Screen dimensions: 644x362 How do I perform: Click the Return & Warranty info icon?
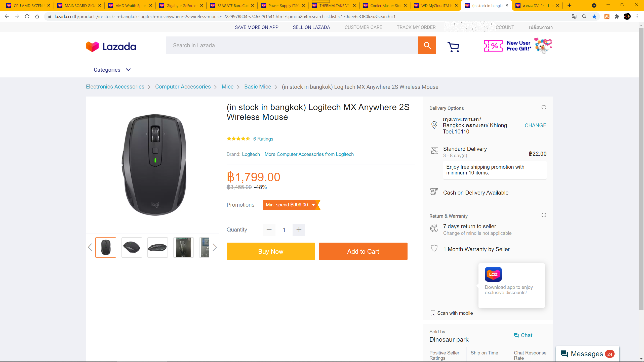(x=544, y=215)
